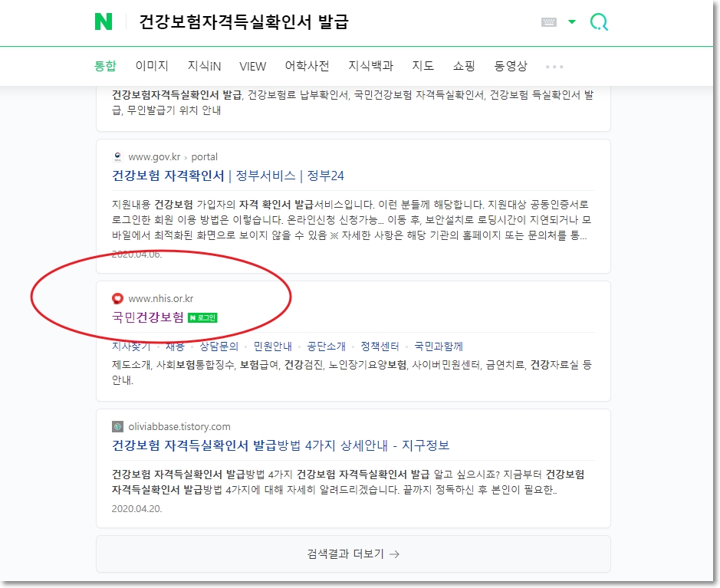Open the oliviabbase.tistory.com URL link
This screenshot has height=588, width=720.
pyautogui.click(x=179, y=427)
